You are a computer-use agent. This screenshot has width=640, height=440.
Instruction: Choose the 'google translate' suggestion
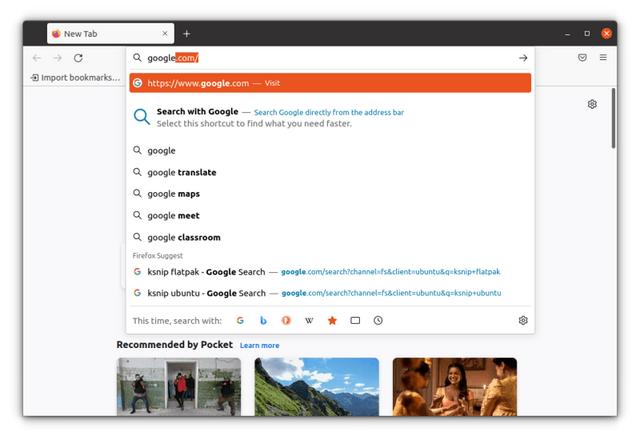(x=330, y=172)
